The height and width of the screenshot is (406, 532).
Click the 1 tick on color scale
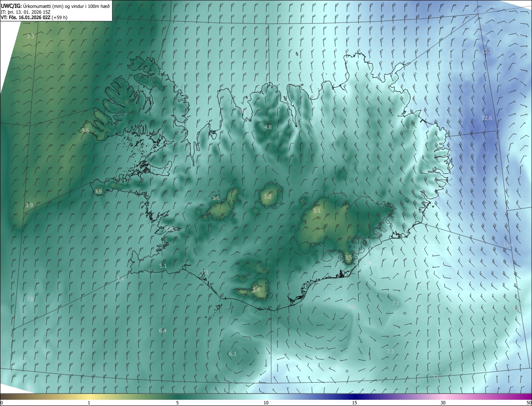click(89, 403)
